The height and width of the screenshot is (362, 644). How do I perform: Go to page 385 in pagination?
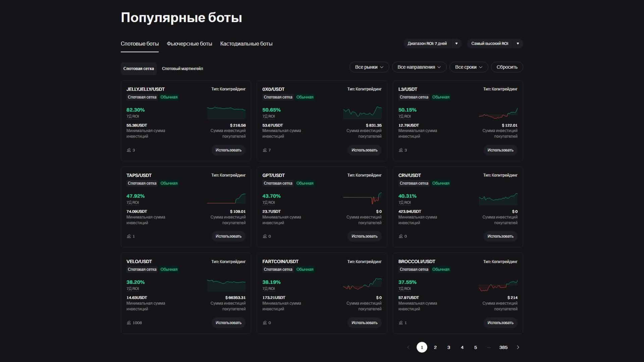503,347
